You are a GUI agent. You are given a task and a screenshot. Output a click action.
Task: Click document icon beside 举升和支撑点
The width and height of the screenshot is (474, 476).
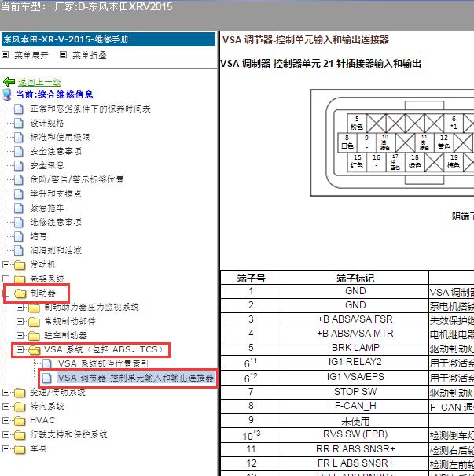tap(19, 194)
